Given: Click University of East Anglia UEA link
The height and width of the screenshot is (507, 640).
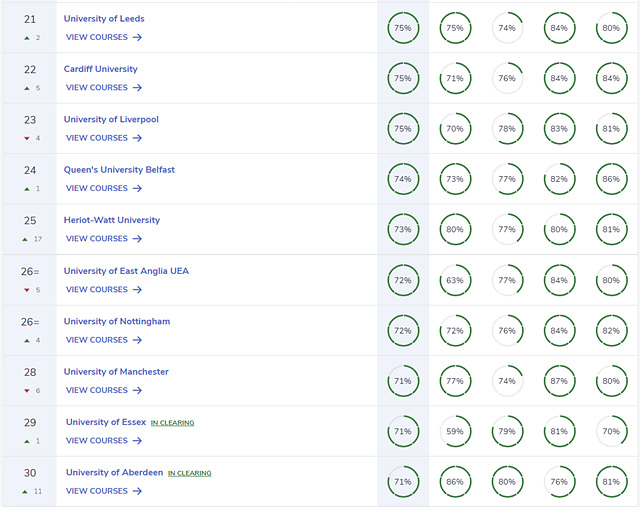Looking at the screenshot, I should tap(126, 271).
